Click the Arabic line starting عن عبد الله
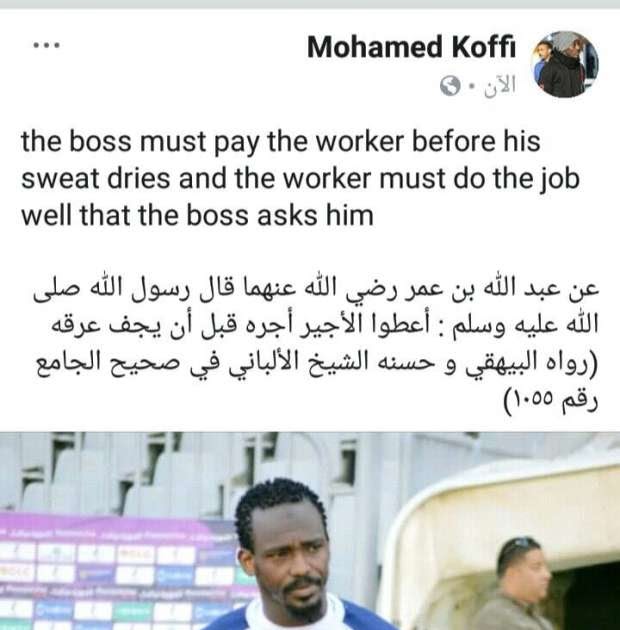This screenshot has width=620, height=630. [x=316, y=289]
